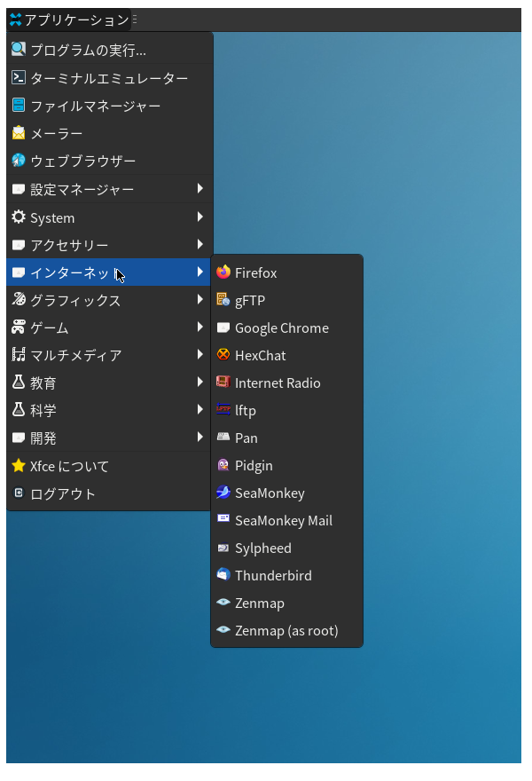This screenshot has width=532, height=781.
Task: Launch Firefox from the submenu
Action: pyautogui.click(x=286, y=272)
